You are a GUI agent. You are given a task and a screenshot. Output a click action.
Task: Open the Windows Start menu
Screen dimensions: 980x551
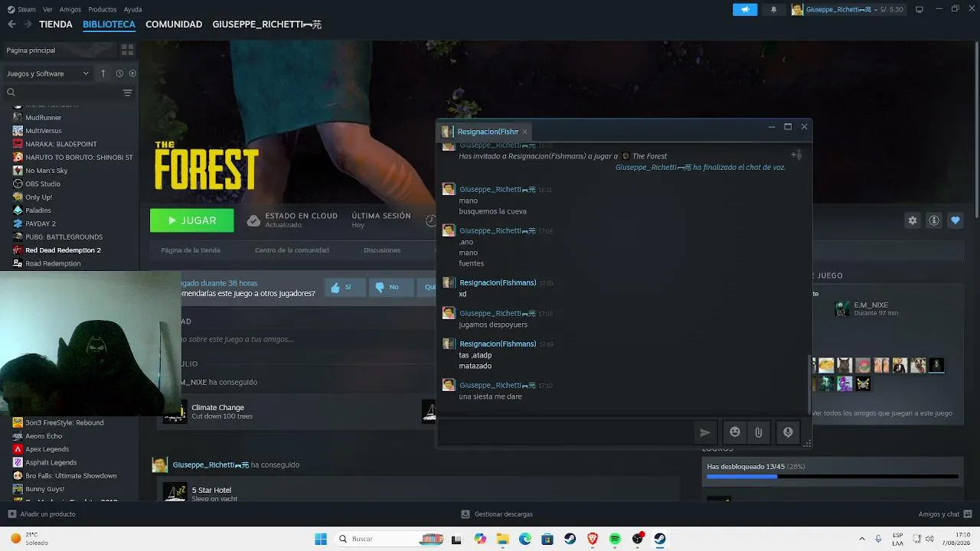click(x=321, y=539)
